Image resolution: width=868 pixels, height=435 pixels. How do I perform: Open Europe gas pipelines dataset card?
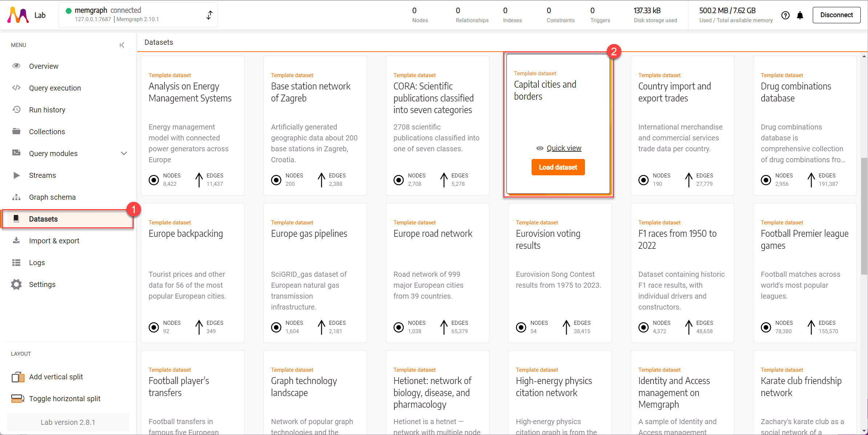(x=315, y=273)
